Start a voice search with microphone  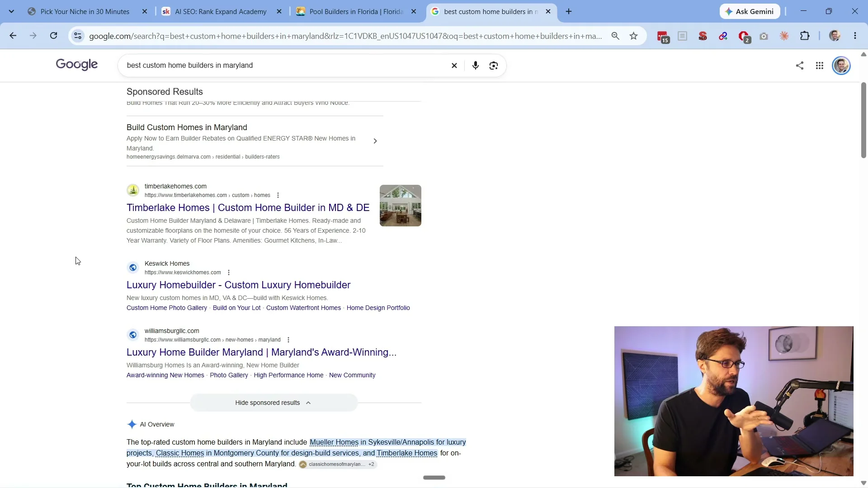click(475, 66)
